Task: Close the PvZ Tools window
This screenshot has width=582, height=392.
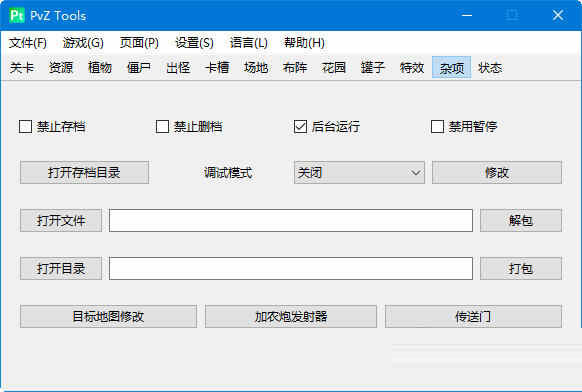Action: point(558,16)
